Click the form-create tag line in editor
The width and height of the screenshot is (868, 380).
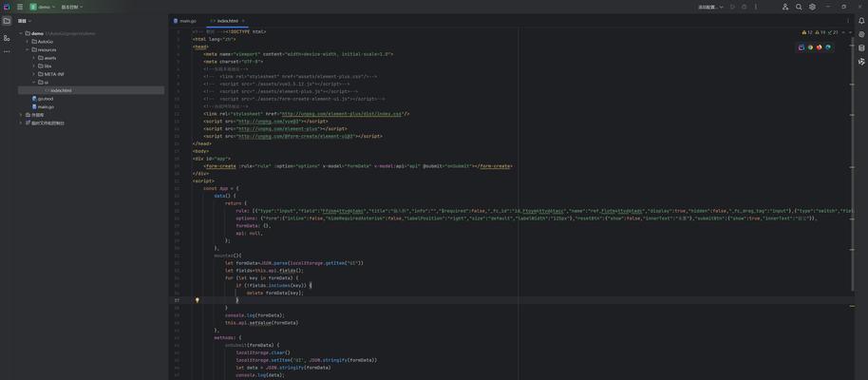pyautogui.click(x=358, y=165)
